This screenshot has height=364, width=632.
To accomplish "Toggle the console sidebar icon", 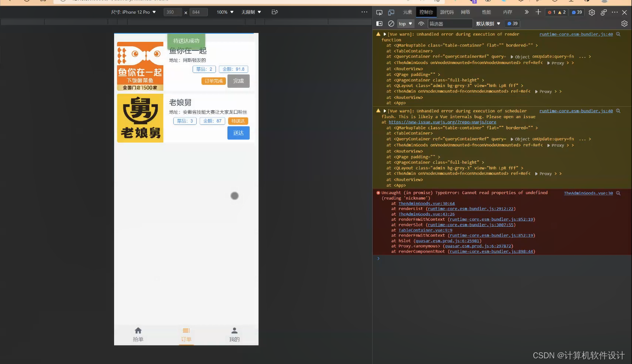I will pos(379,23).
